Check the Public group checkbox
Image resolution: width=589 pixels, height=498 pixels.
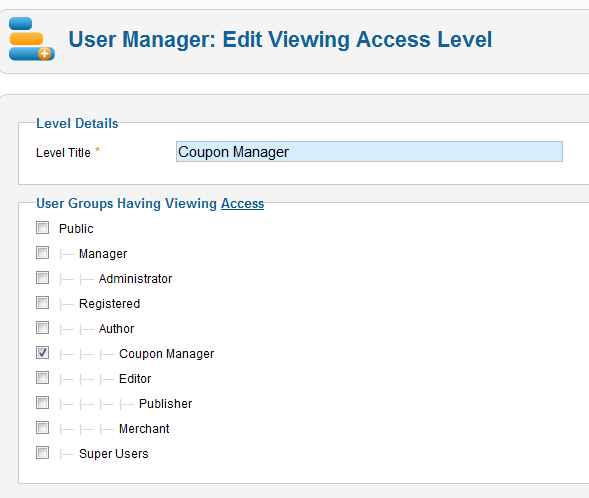(x=42, y=228)
